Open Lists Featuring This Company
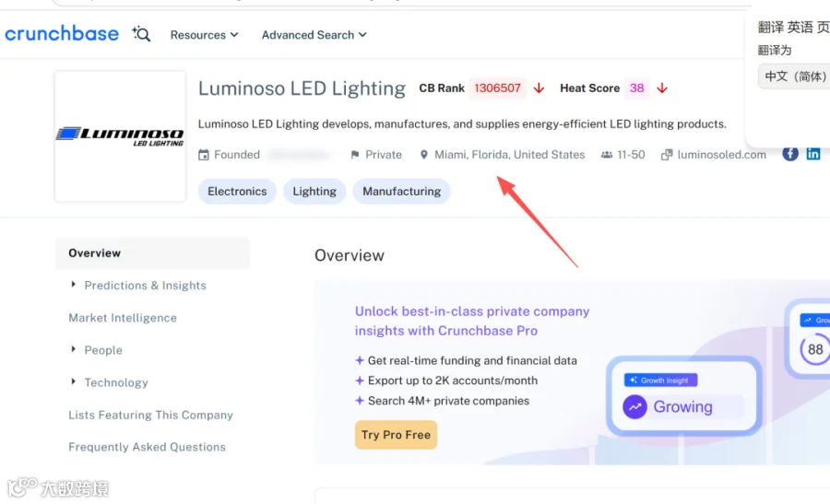 [x=150, y=416]
